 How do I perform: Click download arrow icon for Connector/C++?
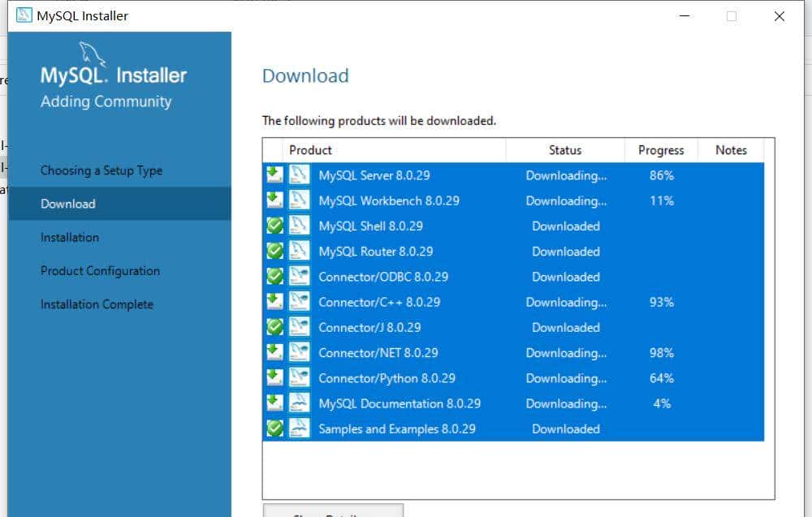pyautogui.click(x=275, y=302)
